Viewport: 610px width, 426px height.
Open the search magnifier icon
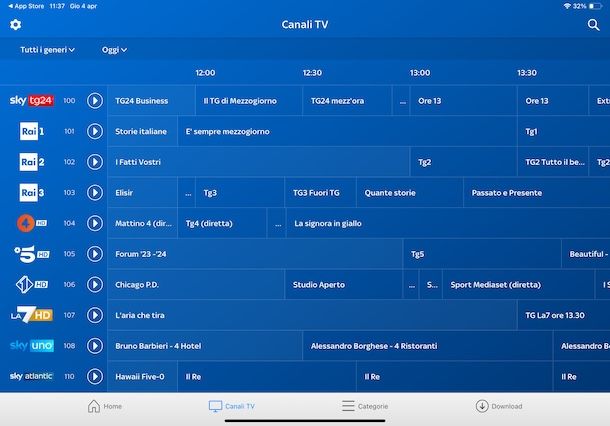pyautogui.click(x=593, y=25)
